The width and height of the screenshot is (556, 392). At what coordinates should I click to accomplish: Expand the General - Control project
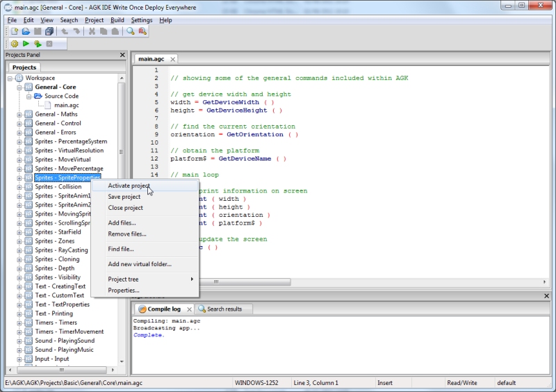pos(19,124)
